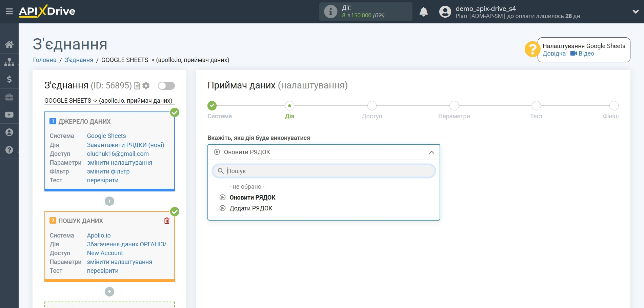Open the home icon in sidebar
644x308 pixels.
point(9,44)
